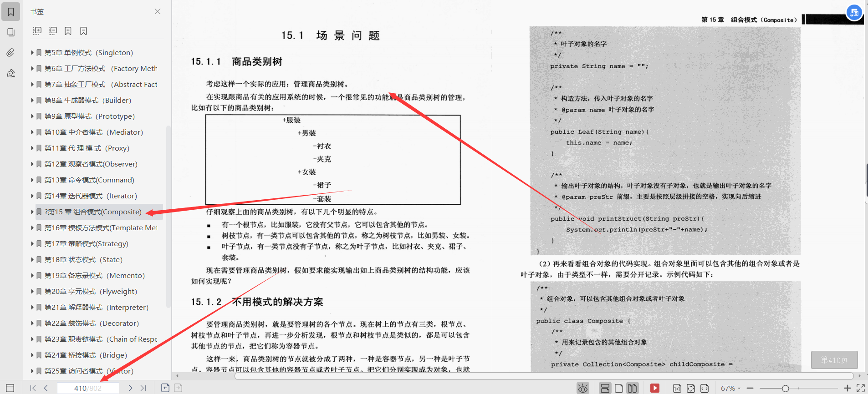Open bookmark 第18章 状态模式 (State)

click(83, 259)
